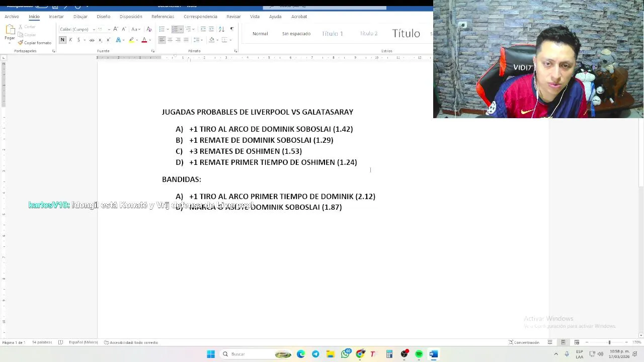The width and height of the screenshot is (644, 362).
Task: Align text right
Action: 178,40
